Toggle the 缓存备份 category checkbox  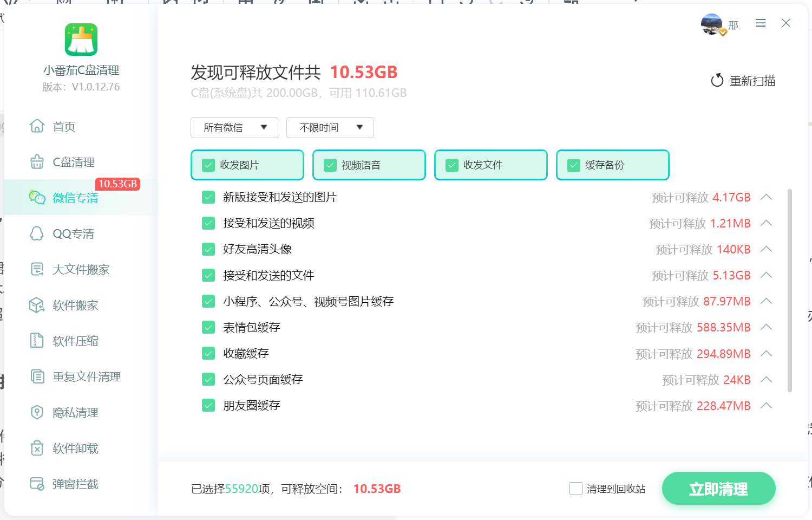[574, 165]
